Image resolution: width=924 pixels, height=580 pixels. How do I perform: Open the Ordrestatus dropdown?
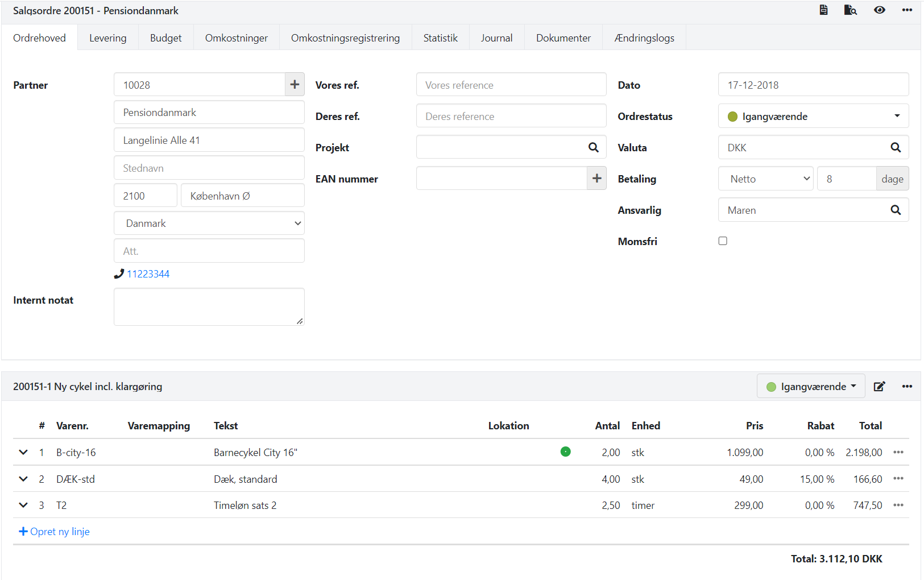813,116
